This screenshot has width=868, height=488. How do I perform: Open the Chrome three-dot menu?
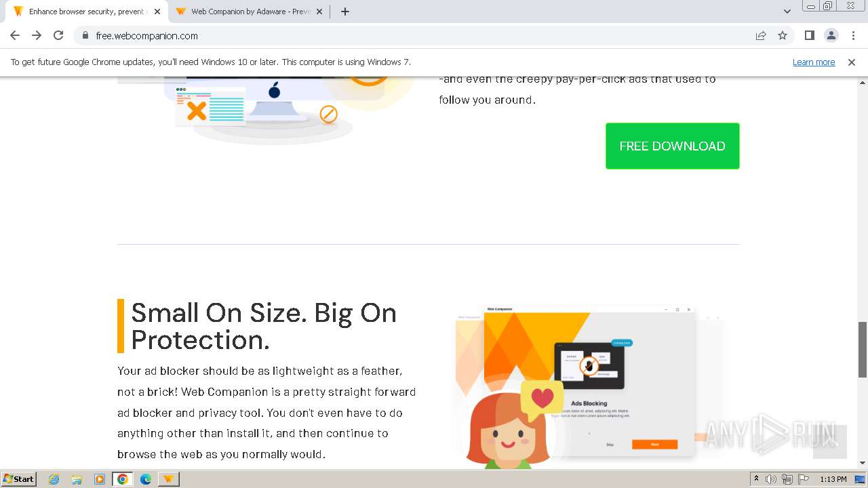coord(853,35)
